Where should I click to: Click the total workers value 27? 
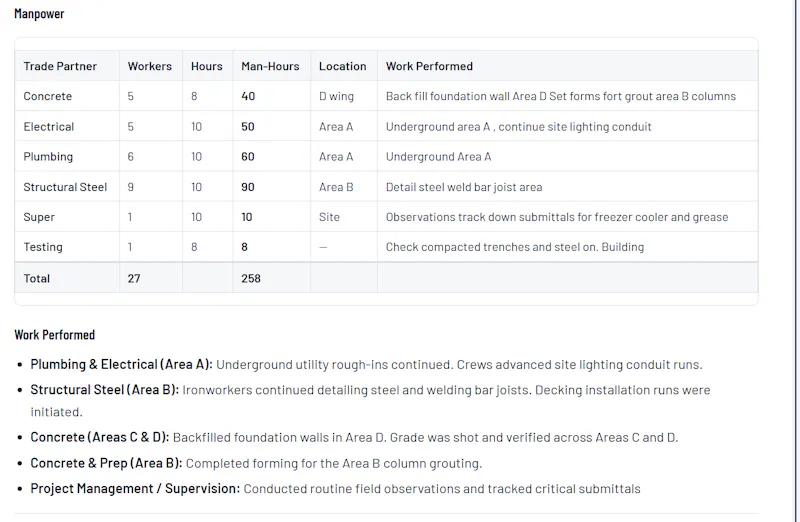134,279
